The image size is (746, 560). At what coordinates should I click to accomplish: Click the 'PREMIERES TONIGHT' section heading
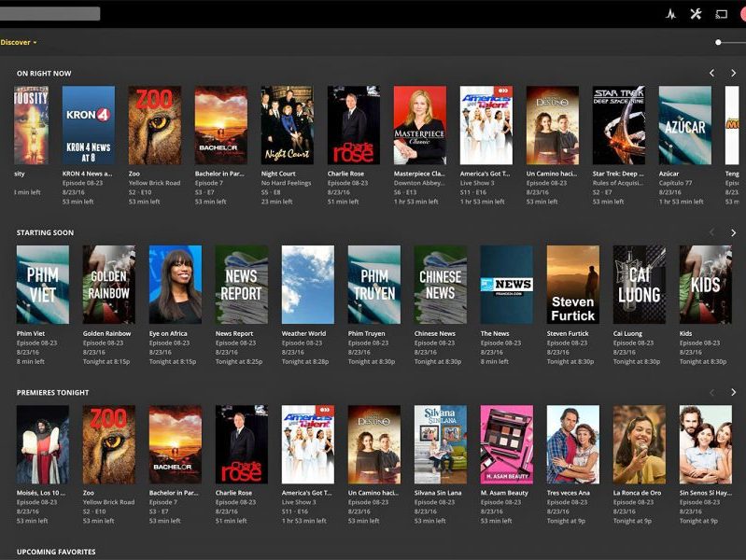coord(53,393)
